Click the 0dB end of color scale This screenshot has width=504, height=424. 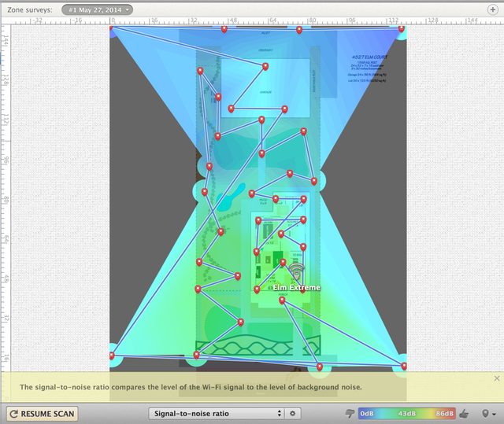367,413
